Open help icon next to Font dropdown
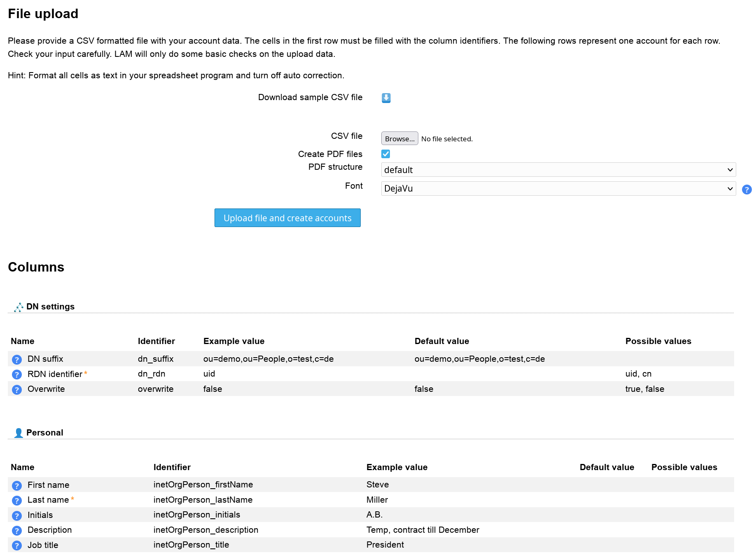This screenshot has width=756, height=555. 747,190
